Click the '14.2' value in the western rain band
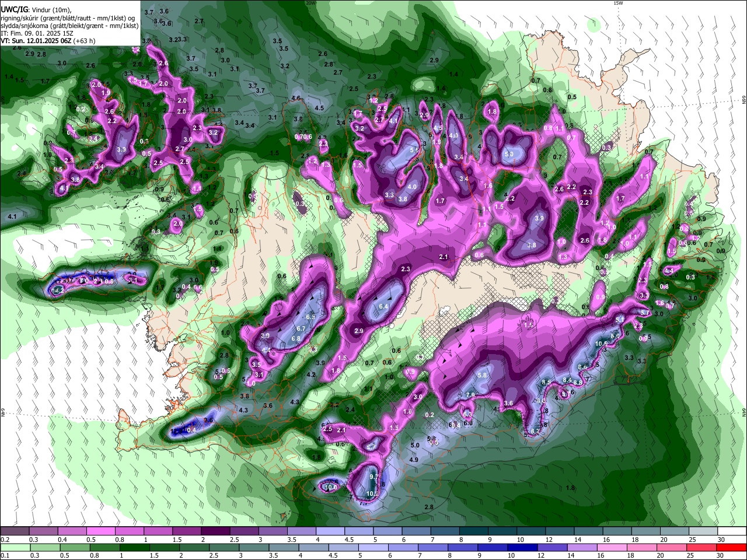The height and width of the screenshot is (560, 747). pos(58,290)
